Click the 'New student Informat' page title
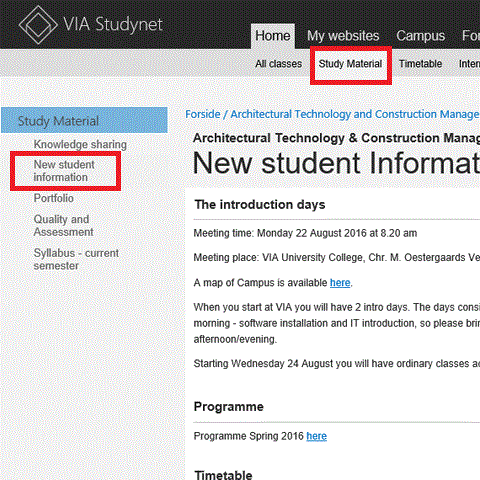480x480 pixels. (336, 163)
